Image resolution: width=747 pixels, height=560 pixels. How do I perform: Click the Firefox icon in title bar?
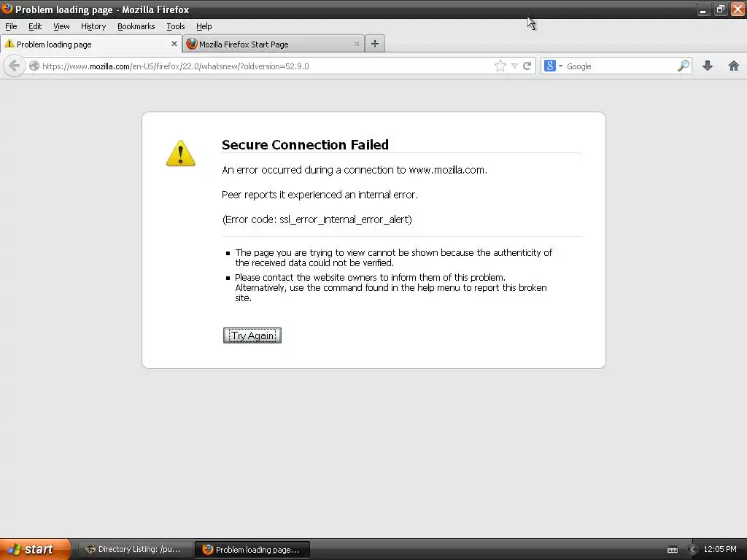point(7,8)
